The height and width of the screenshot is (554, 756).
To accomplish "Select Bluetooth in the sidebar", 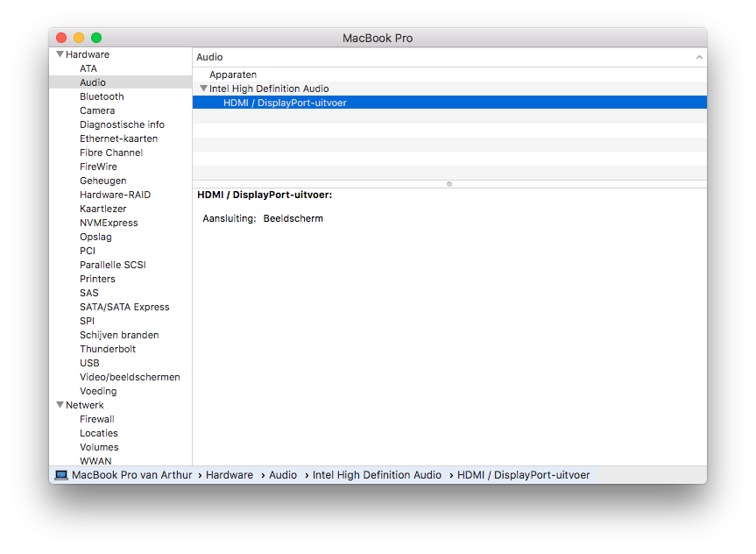I will pyautogui.click(x=102, y=96).
